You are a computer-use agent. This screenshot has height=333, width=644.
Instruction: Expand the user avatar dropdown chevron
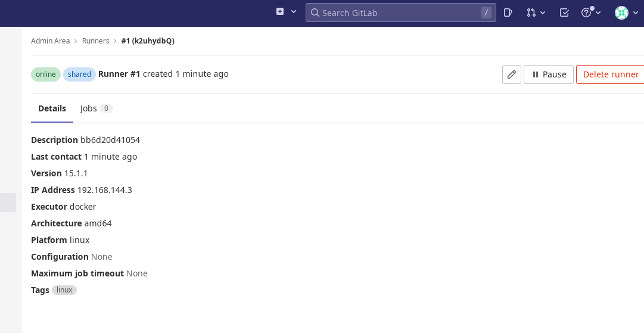tap(635, 13)
